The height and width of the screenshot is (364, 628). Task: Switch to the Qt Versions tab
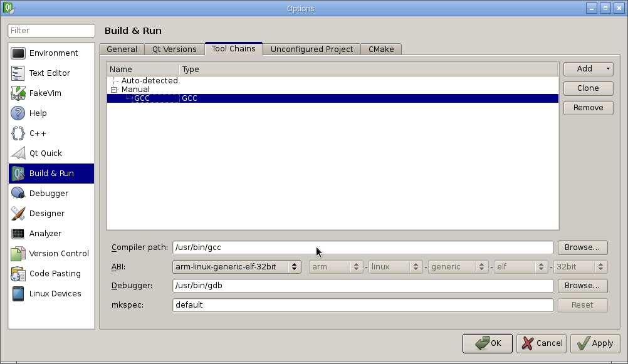[174, 49]
